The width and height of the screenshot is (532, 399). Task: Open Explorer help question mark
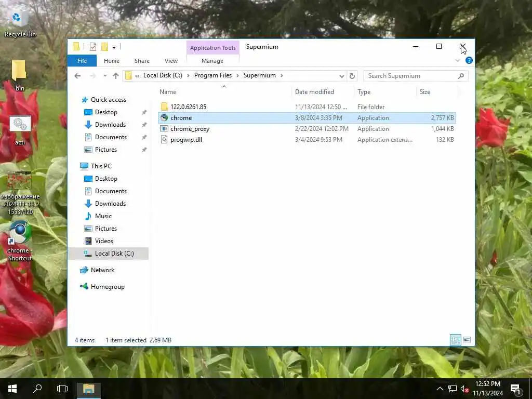coord(469,60)
